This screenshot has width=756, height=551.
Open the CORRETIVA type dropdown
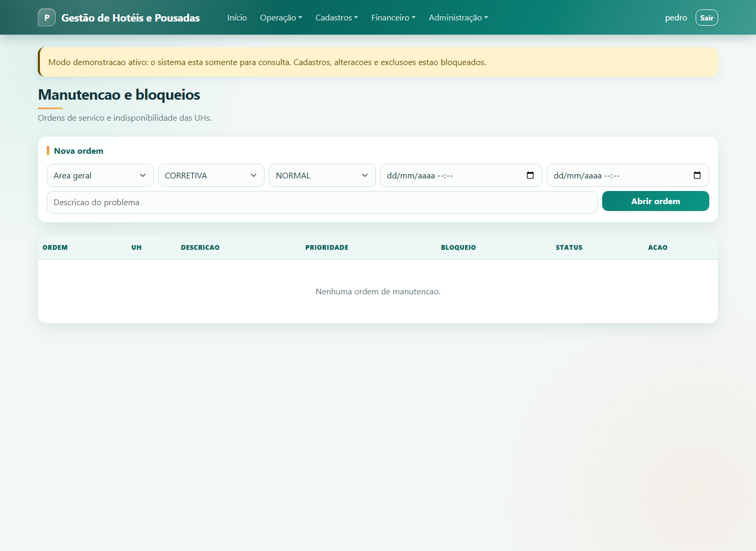(211, 175)
